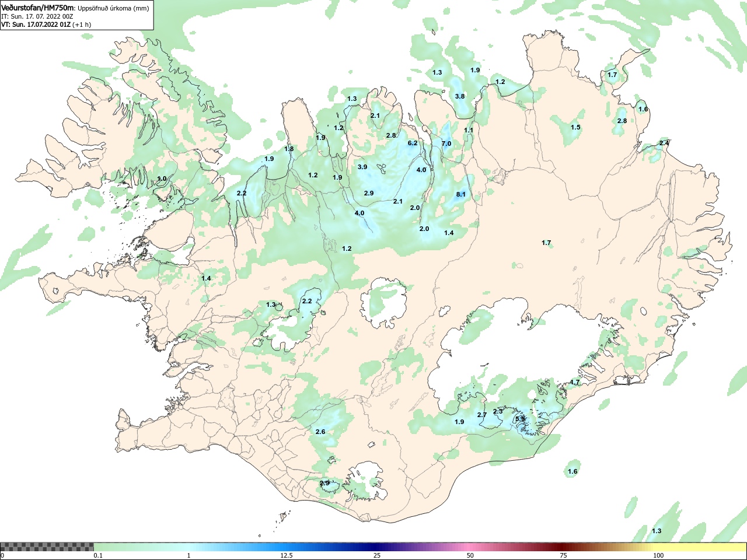Click the 'IT: Sun. 17. 07. 2022 00Z' line
Screen dimensions: 747x560
(x=37, y=17)
